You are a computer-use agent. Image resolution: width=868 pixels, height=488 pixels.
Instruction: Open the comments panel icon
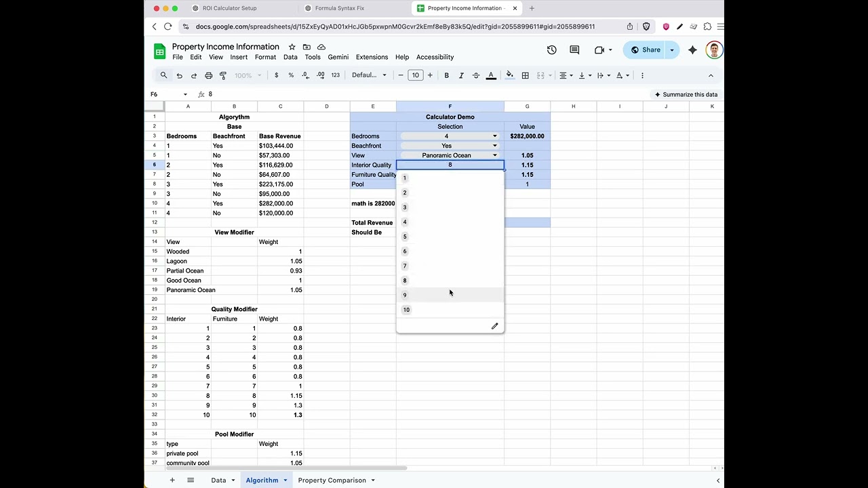574,49
